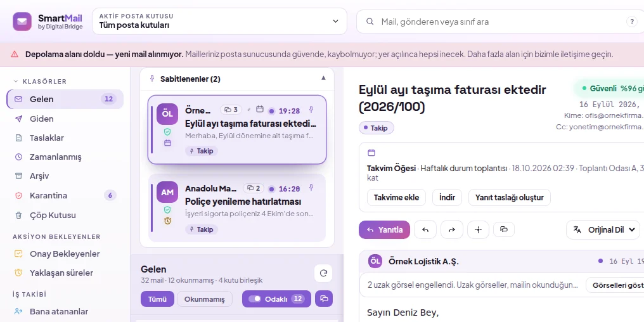644x322 pixels.
Task: Click the Karantina shield icon
Action: click(18, 195)
